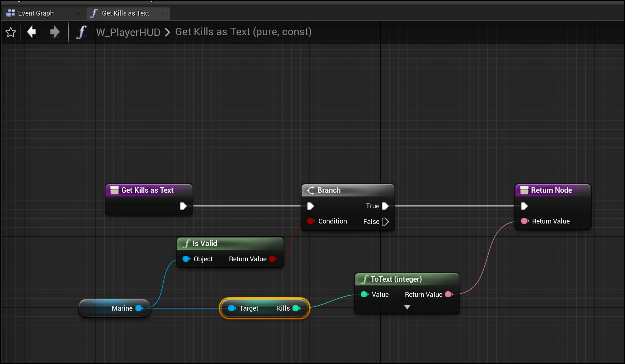625x364 pixels.
Task: Click the Branch False output pin
Action: 385,222
